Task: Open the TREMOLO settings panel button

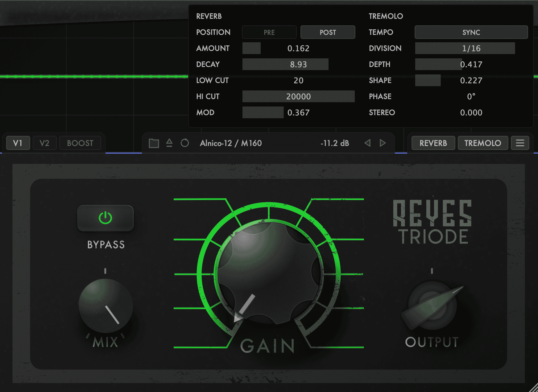Action: click(483, 143)
